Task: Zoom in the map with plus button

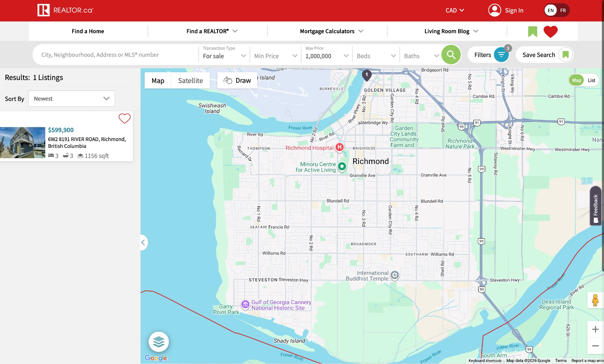Action: (x=595, y=329)
